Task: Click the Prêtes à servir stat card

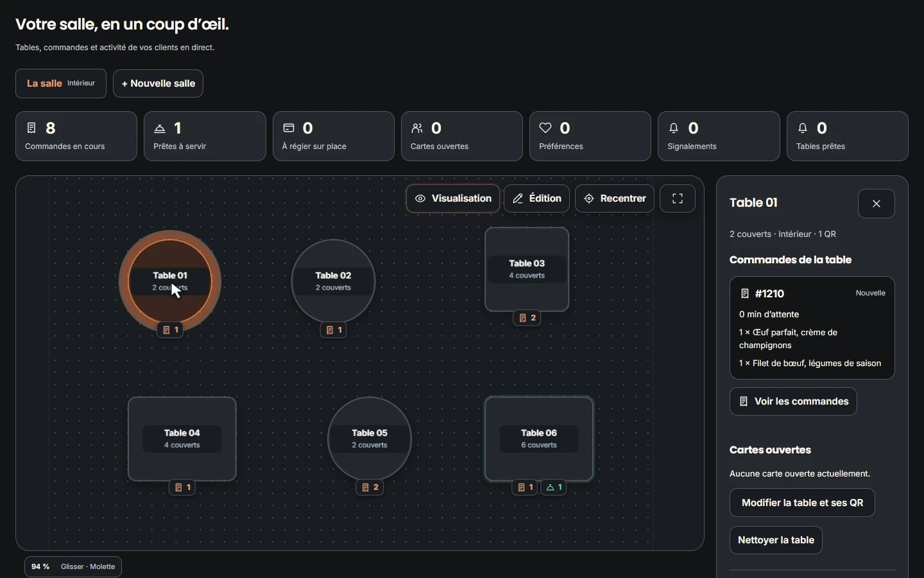Action: tap(205, 136)
